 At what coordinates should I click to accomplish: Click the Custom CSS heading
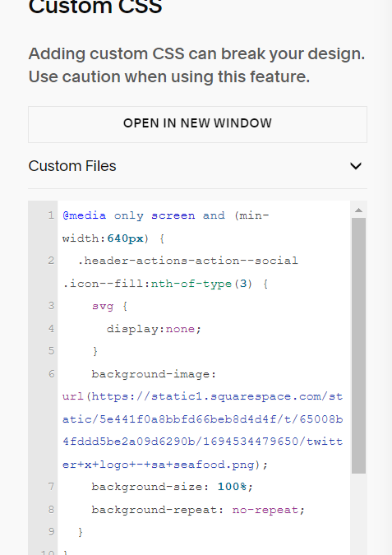coord(95,7)
